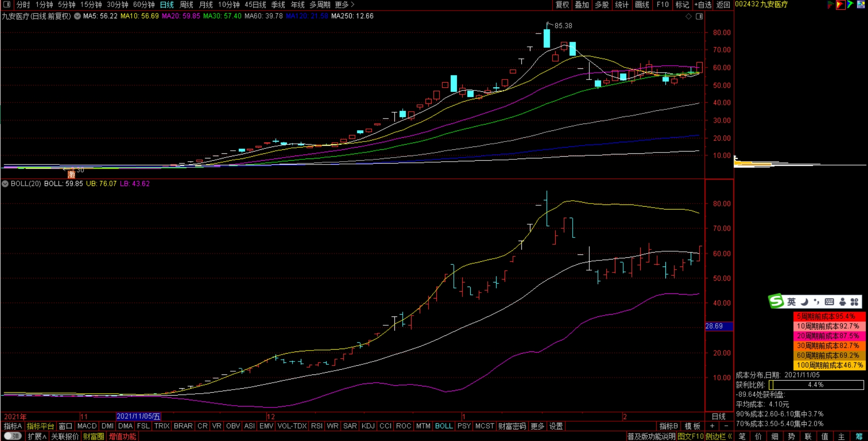Click the red-yellow flag icon at top right
The width and height of the screenshot is (868, 441).
click(840, 5)
